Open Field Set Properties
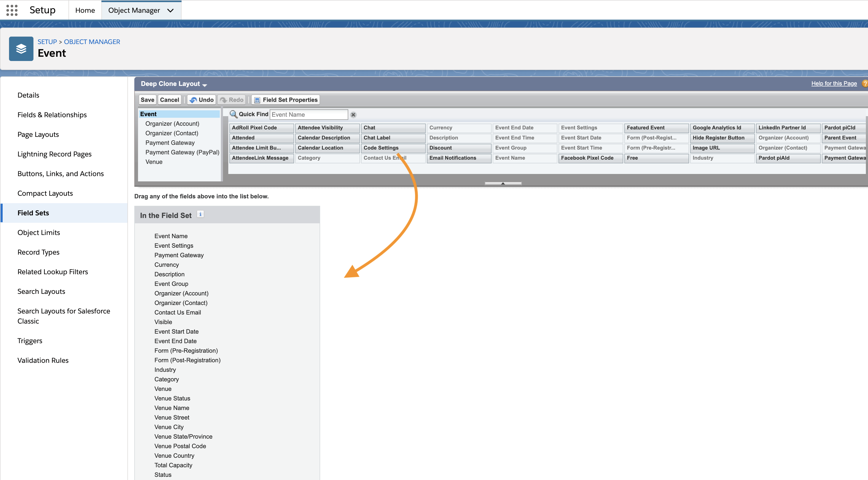This screenshot has height=480, width=868. coord(286,100)
